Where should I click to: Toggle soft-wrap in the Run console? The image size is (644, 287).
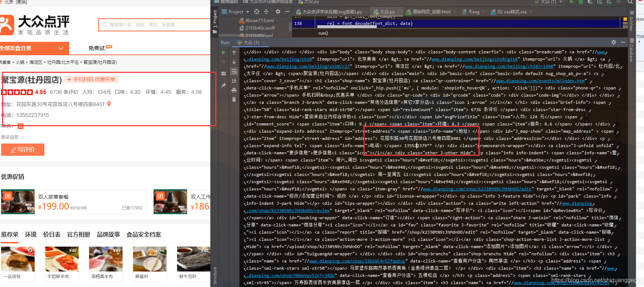tap(234, 71)
